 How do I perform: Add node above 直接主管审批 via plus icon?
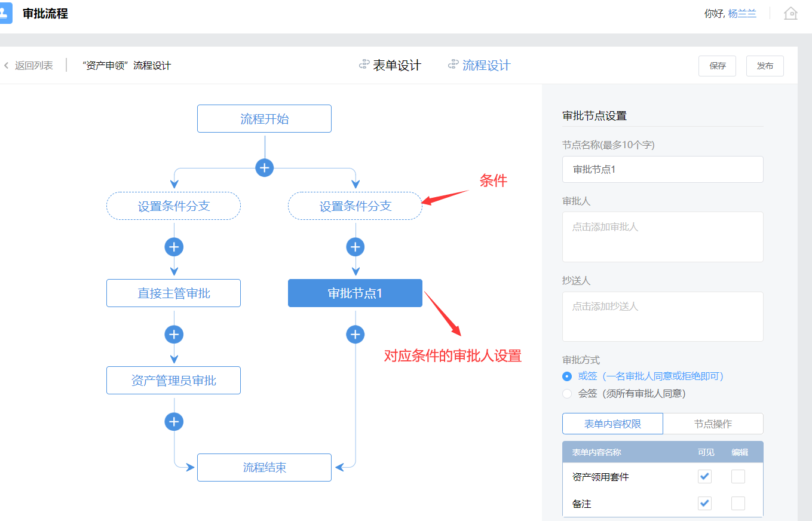(174, 247)
